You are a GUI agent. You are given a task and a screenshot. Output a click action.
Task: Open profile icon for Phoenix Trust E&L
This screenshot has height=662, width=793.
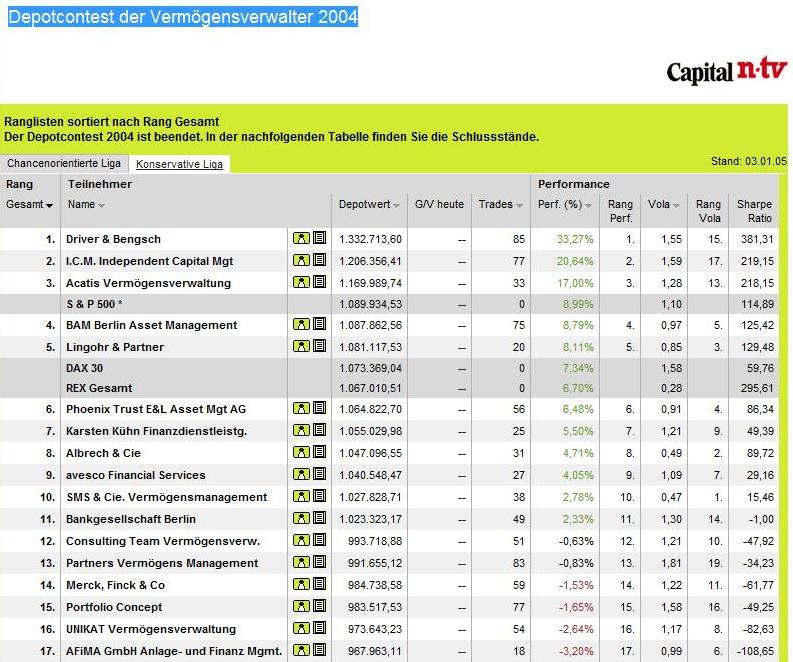(301, 409)
